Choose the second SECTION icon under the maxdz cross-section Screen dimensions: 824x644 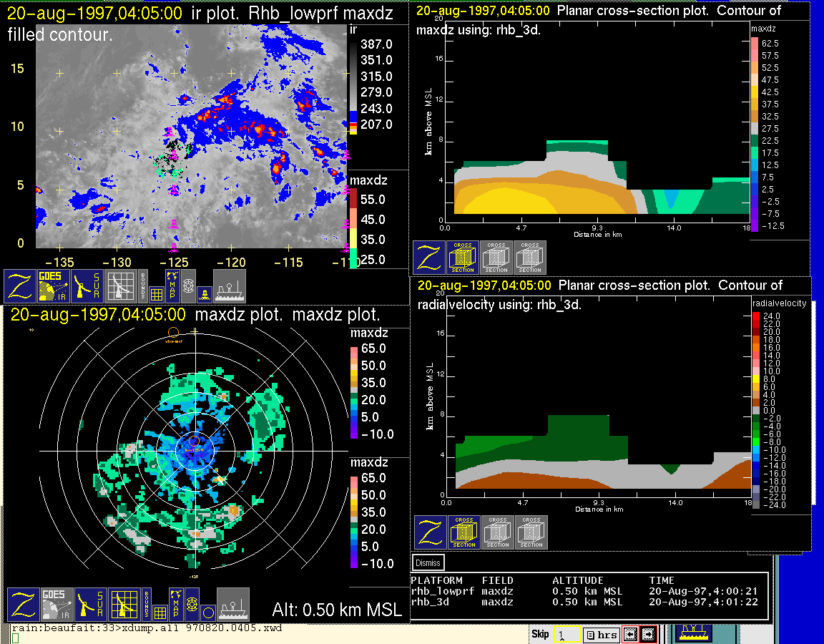496,258
